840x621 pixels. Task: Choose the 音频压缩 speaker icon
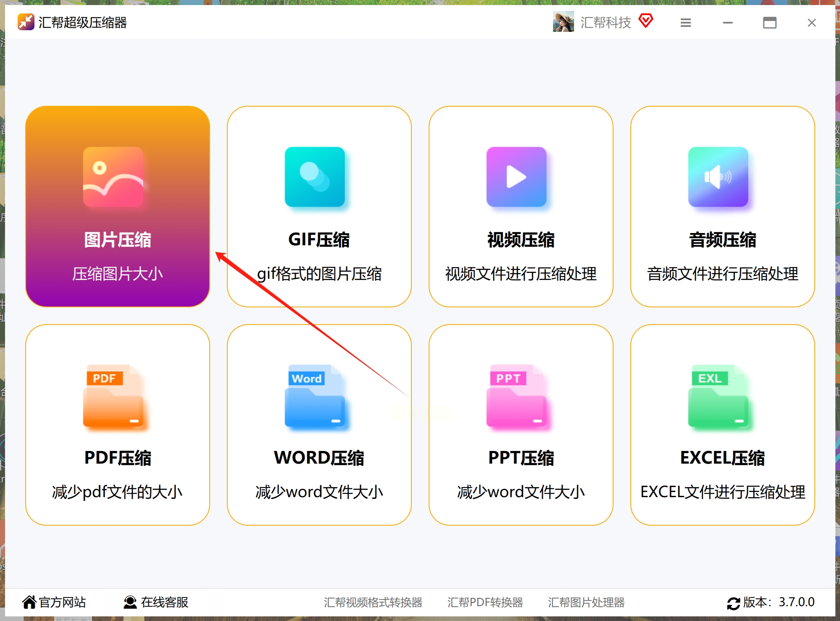pyautogui.click(x=718, y=177)
